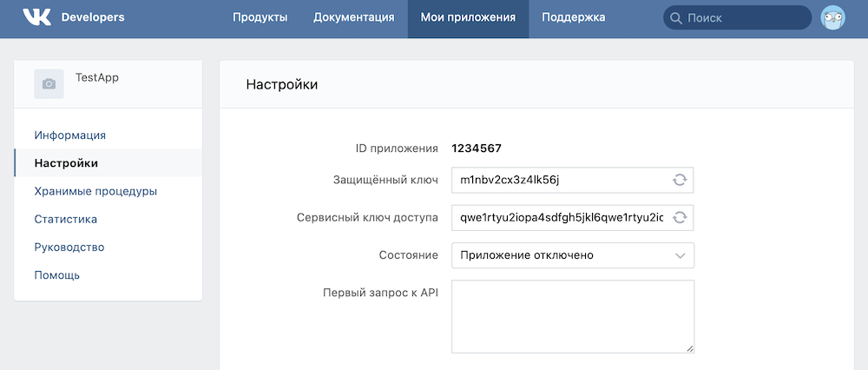Select Настройки in the sidebar

(x=108, y=163)
